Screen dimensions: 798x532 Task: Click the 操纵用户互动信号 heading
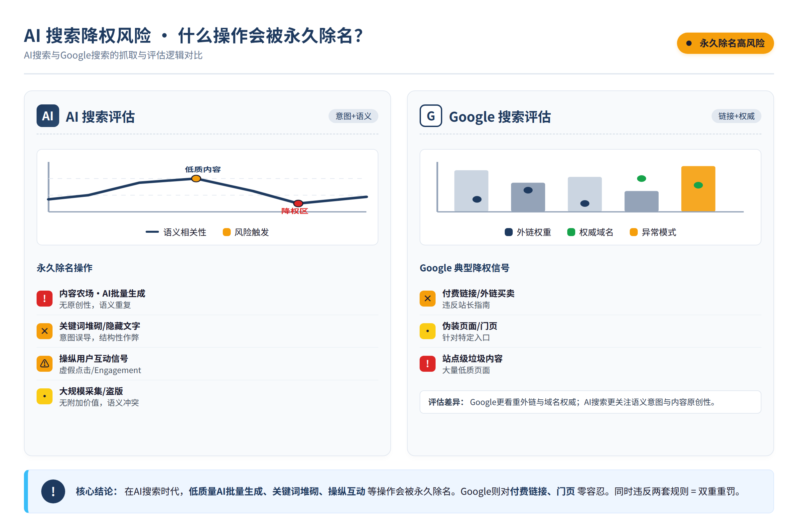pyautogui.click(x=94, y=359)
